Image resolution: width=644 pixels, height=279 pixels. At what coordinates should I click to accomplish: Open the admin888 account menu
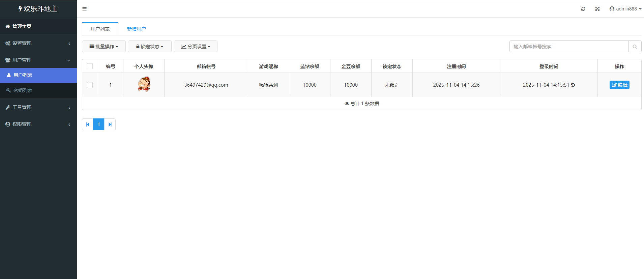625,9
